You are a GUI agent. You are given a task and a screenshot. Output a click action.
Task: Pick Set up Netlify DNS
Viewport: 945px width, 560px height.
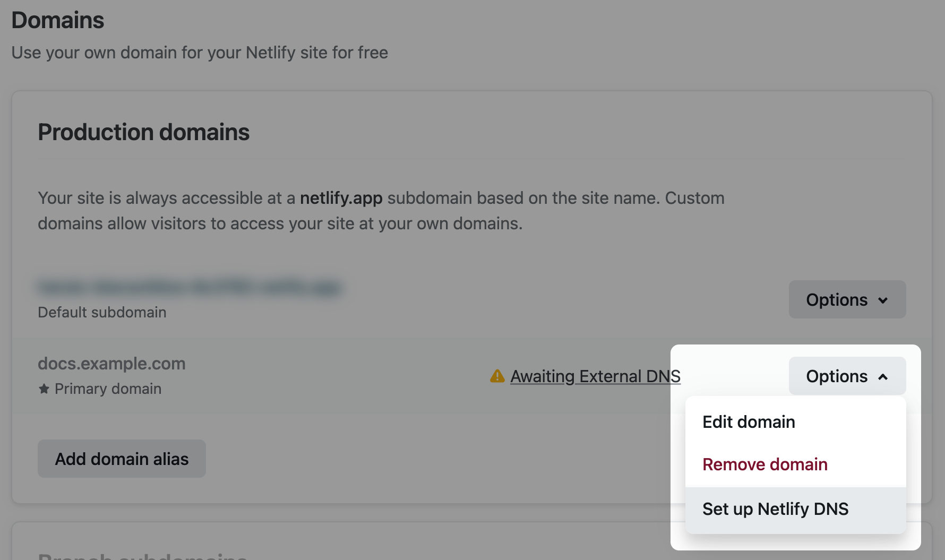click(x=775, y=509)
